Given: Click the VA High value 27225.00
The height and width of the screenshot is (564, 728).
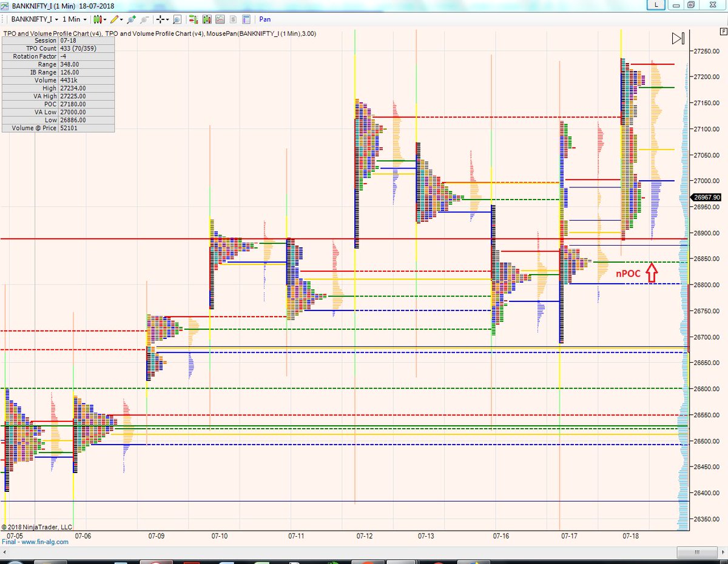Looking at the screenshot, I should (73, 96).
